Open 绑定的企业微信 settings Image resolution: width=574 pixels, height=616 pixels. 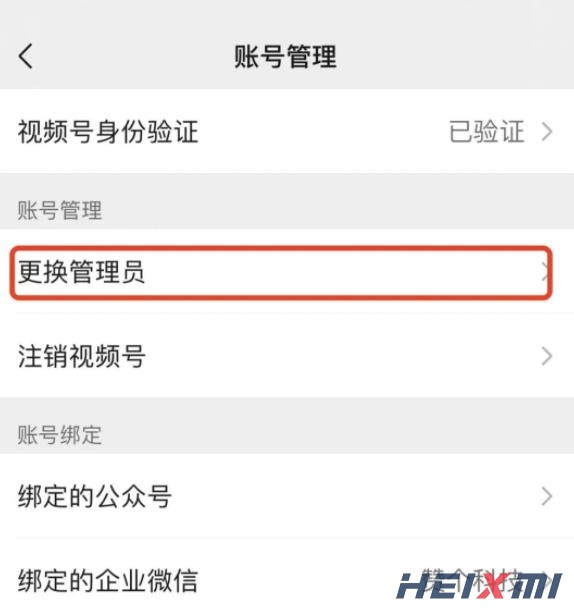click(x=287, y=580)
